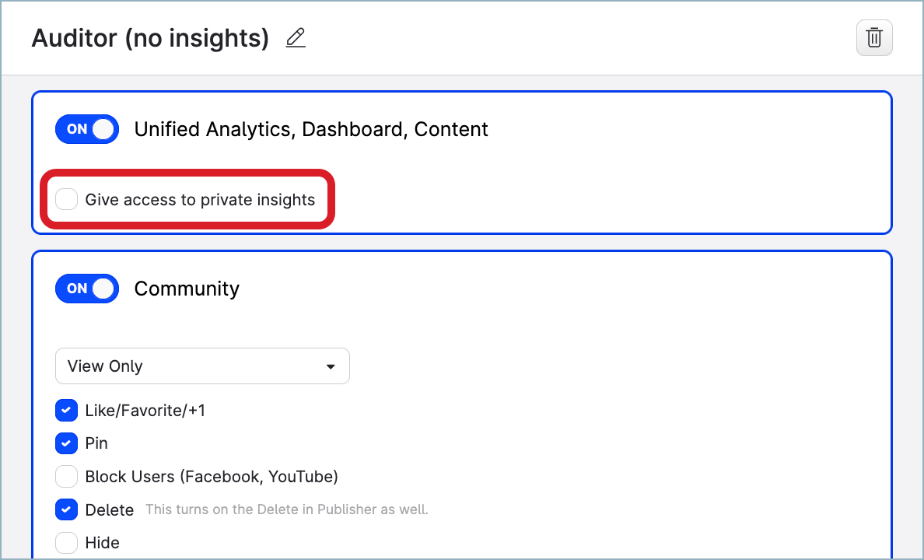Click the "Auditor (no insights)" role title

(x=150, y=38)
